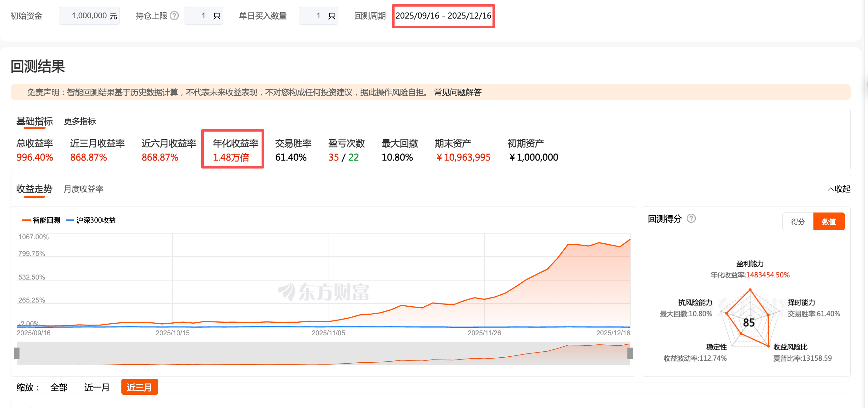This screenshot has height=408, width=868.
Task: Select 近三月 zoom range button
Action: click(x=140, y=387)
